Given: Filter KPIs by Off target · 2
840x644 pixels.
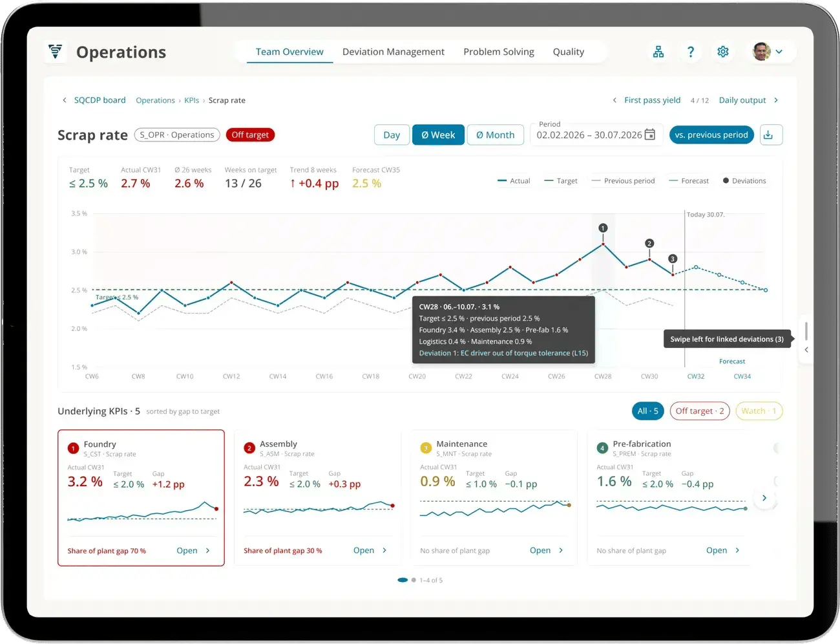Looking at the screenshot, I should (700, 411).
